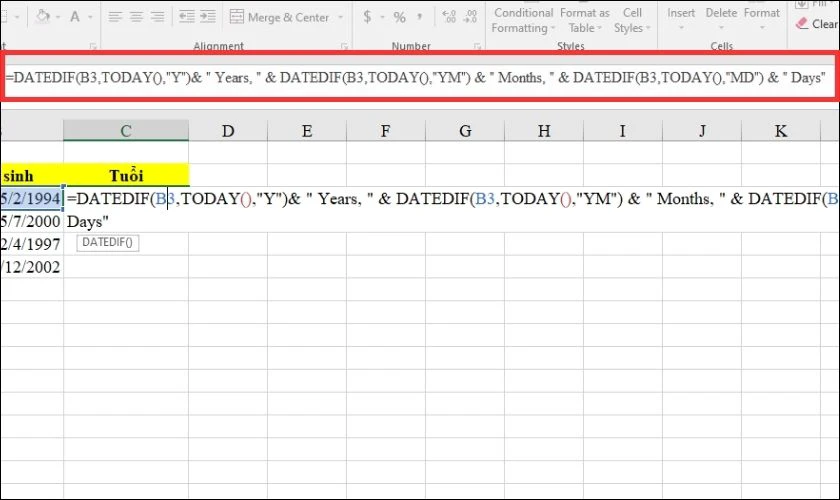Click the DATEDIF() function tooltip
The width and height of the screenshot is (840, 500).
tap(108, 243)
